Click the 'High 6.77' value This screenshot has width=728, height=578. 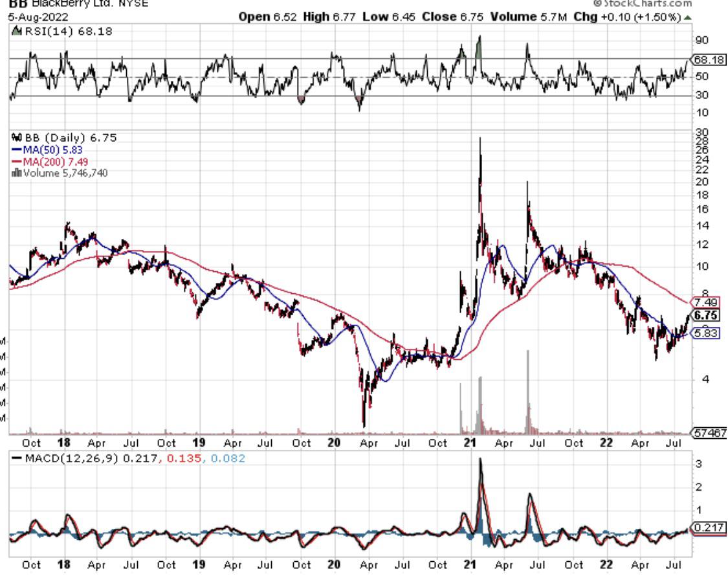[329, 17]
